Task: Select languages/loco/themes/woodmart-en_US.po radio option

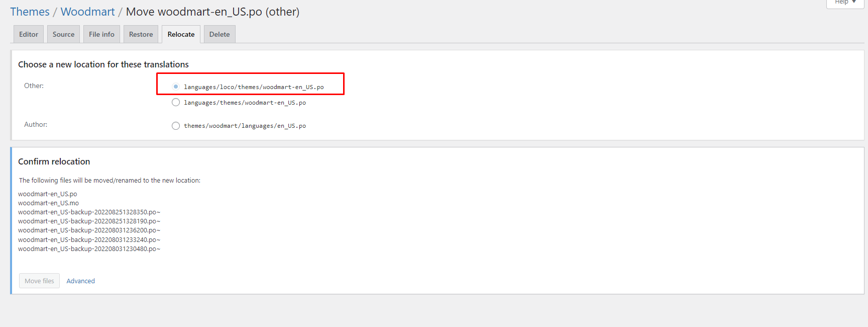Action: [176, 87]
